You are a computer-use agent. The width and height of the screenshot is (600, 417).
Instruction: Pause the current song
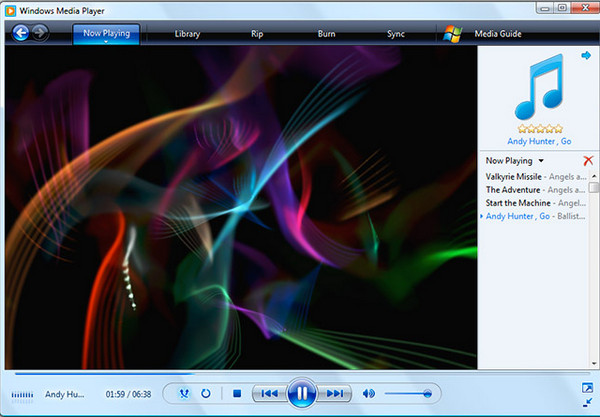point(302,393)
